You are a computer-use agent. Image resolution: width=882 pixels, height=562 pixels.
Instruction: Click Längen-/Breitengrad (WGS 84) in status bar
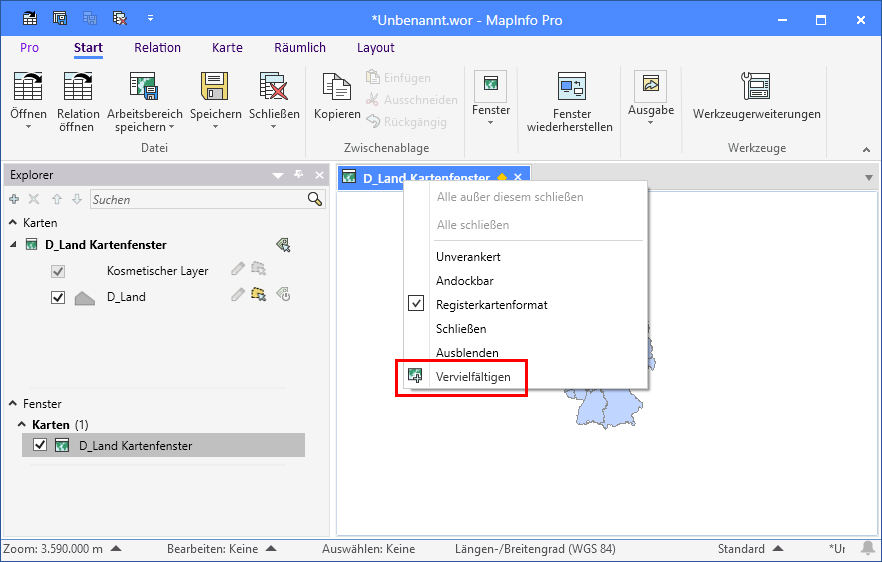[535, 548]
